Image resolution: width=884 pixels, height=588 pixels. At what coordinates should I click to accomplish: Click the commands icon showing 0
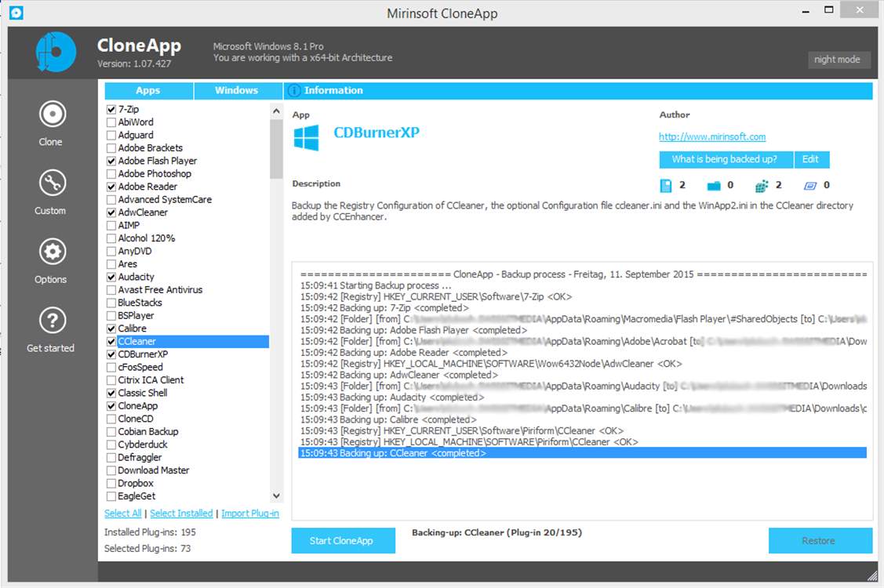pos(810,186)
